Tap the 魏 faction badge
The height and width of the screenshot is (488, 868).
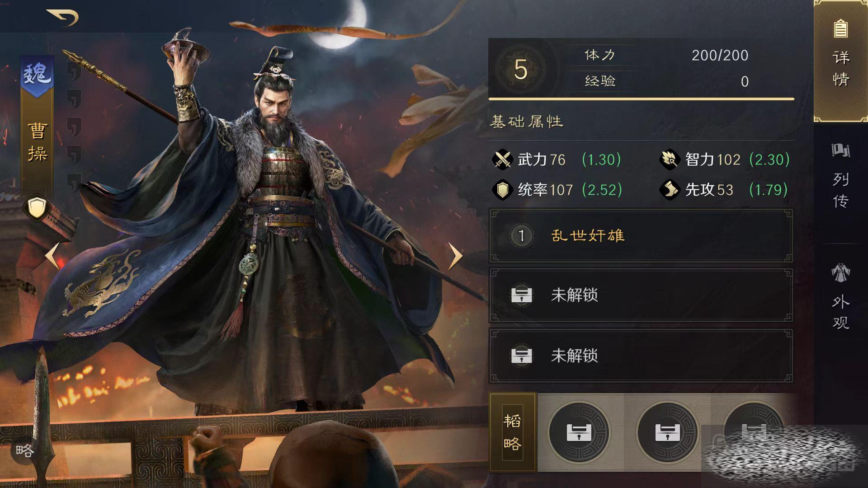pos(38,74)
